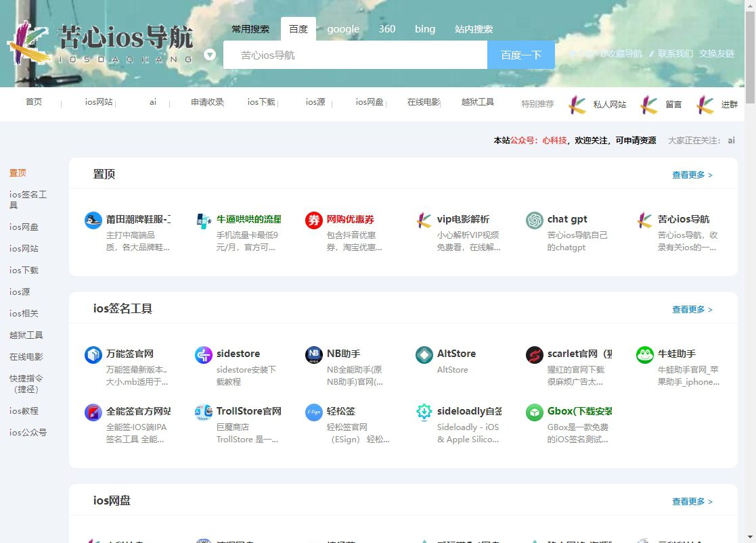The height and width of the screenshot is (543, 756).
Task: Click the page vertical scrollbar thumb
Action: click(x=750, y=57)
